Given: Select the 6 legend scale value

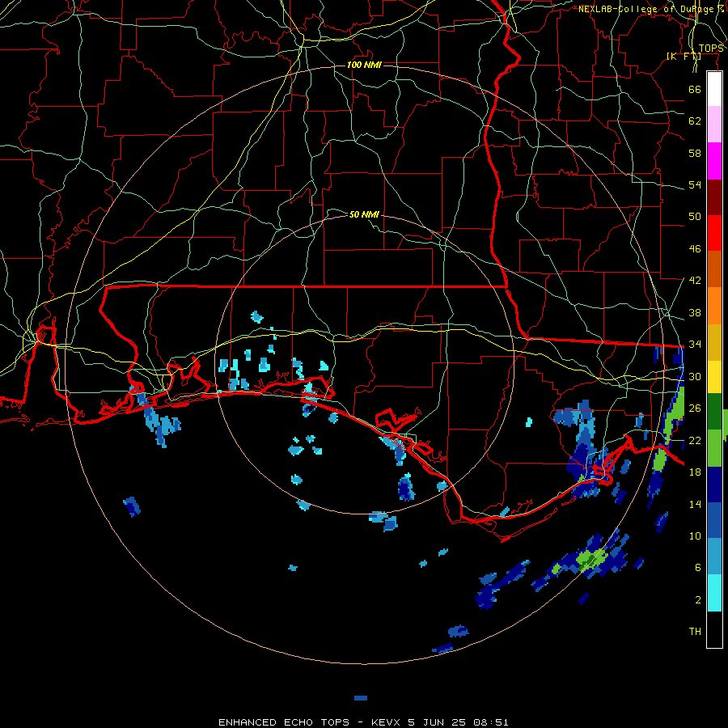Looking at the screenshot, I should point(697,568).
